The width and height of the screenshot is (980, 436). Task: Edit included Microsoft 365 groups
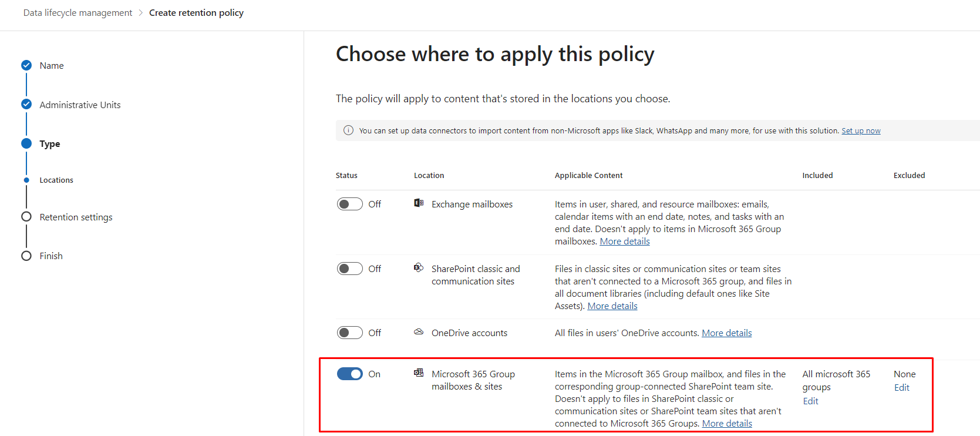(810, 401)
